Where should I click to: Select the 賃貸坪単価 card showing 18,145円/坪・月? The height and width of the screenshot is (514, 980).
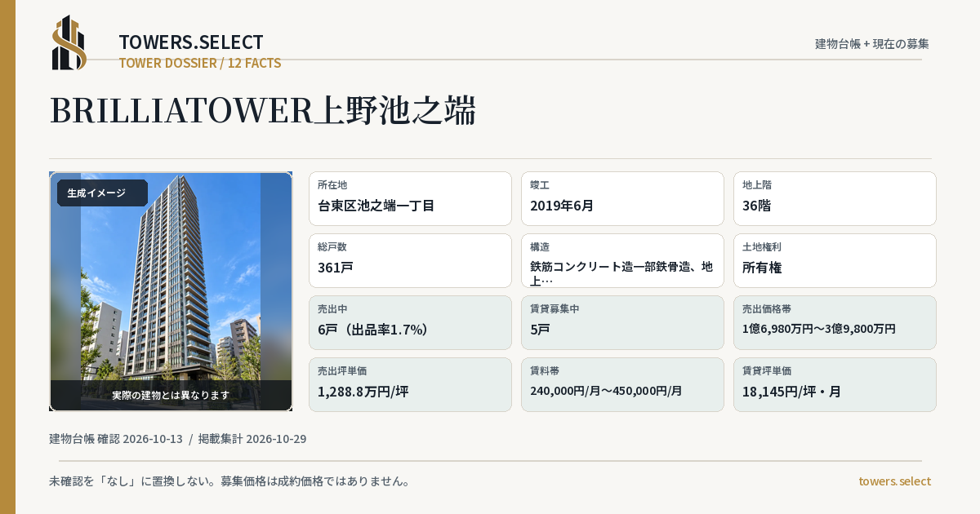click(835, 384)
